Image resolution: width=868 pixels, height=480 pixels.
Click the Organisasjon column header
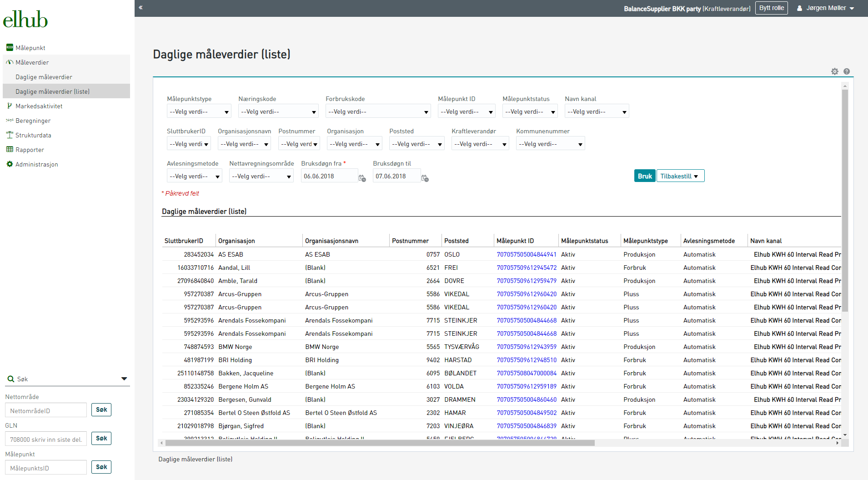coord(236,241)
